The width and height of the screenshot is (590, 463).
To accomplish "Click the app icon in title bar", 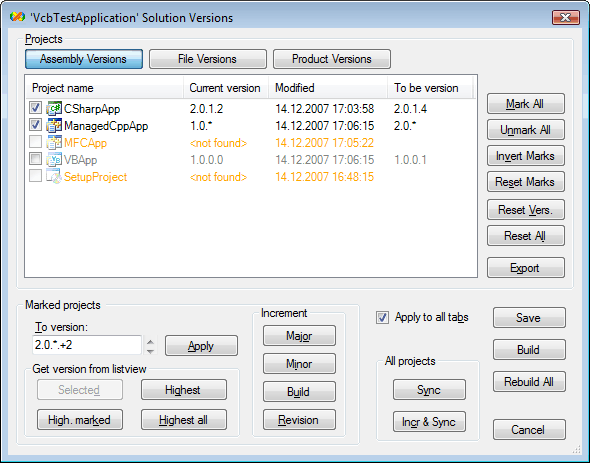I will (x=17, y=17).
